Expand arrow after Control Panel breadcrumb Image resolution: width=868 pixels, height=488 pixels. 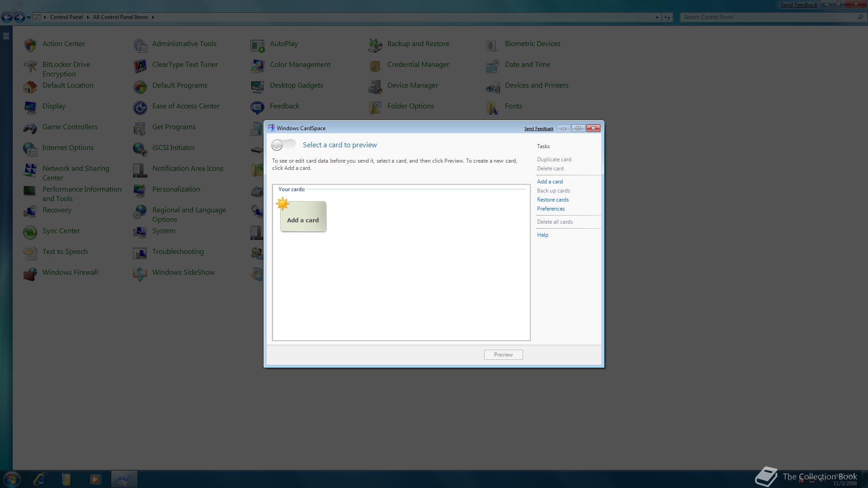[88, 17]
